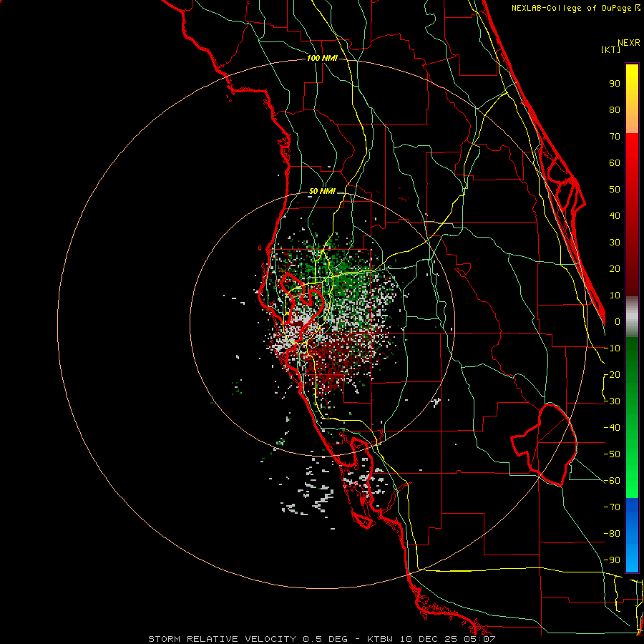
Task: Click the [KT] units label above the color bar
Action: [611, 49]
